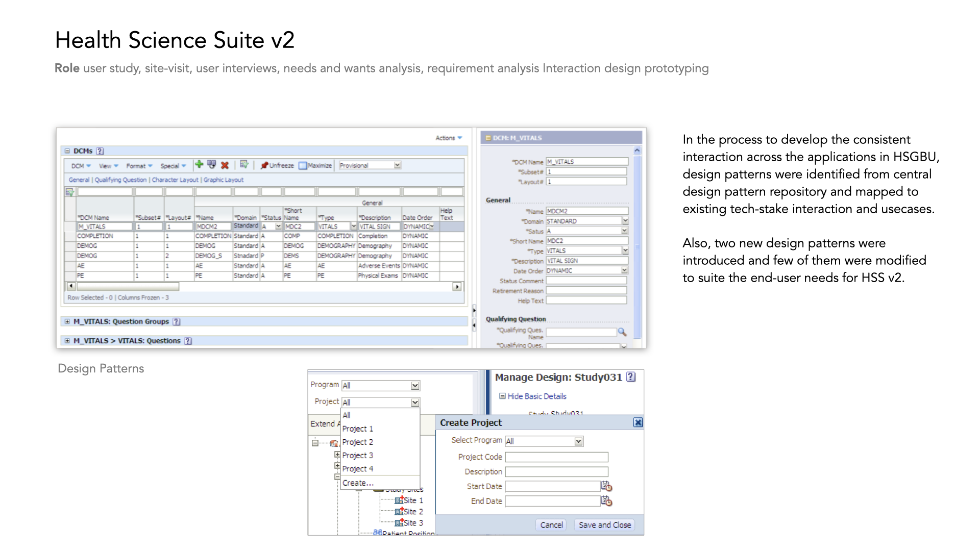This screenshot has height=551, width=980.
Task: Click the Project Code input field
Action: pyautogui.click(x=556, y=457)
